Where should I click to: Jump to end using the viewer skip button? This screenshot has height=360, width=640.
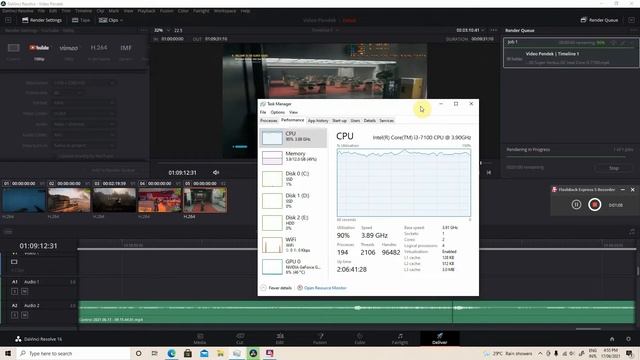point(489,173)
